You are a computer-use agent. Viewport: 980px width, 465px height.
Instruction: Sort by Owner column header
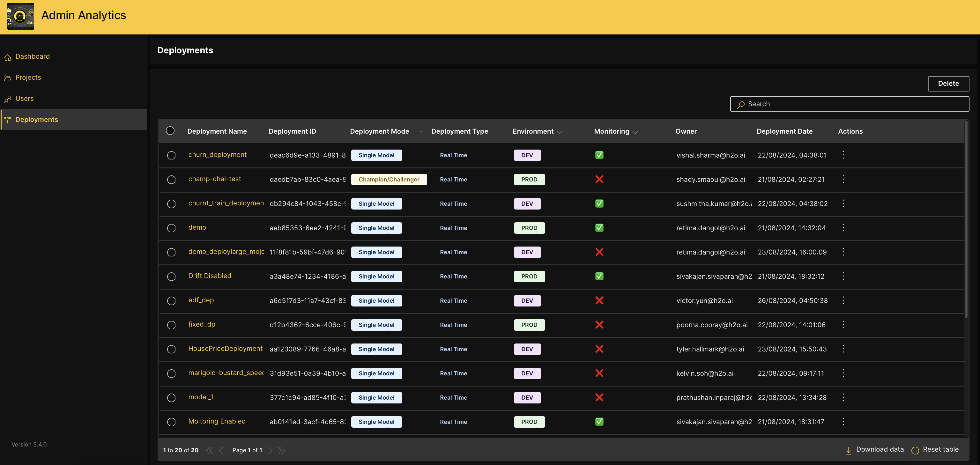coord(686,131)
